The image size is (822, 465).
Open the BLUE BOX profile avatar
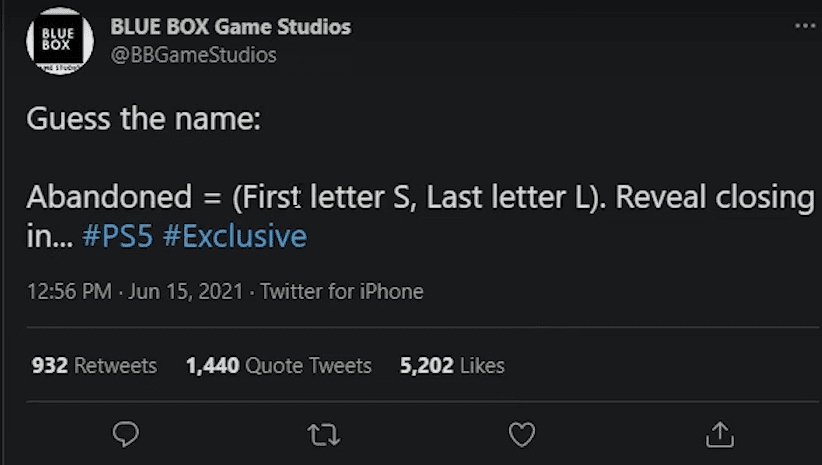coord(60,41)
